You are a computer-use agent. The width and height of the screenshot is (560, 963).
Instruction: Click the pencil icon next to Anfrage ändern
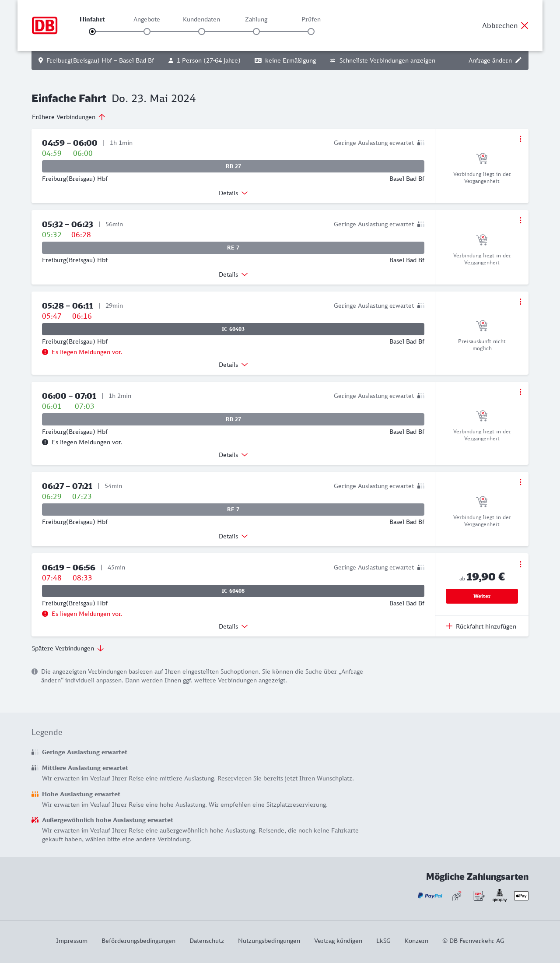tap(518, 60)
